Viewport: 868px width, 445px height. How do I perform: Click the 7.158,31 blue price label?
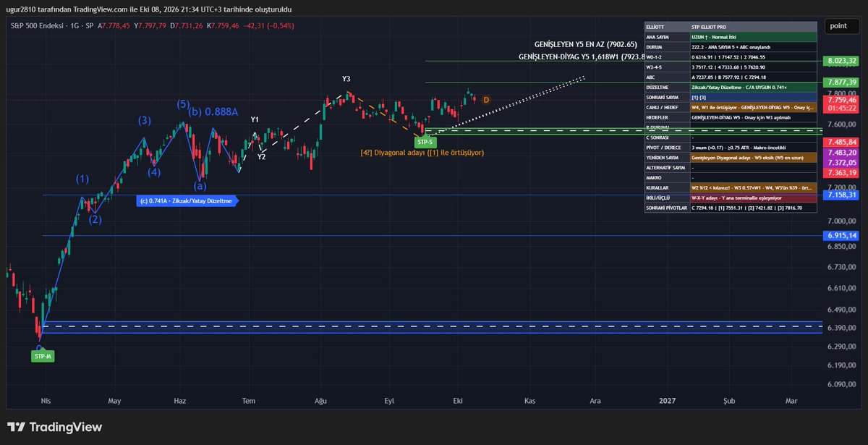[842, 195]
